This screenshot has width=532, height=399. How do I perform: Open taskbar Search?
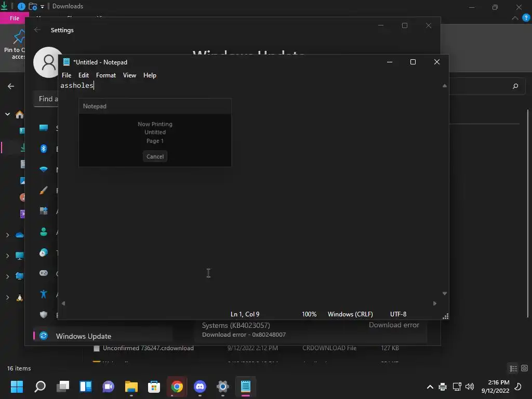point(39,387)
